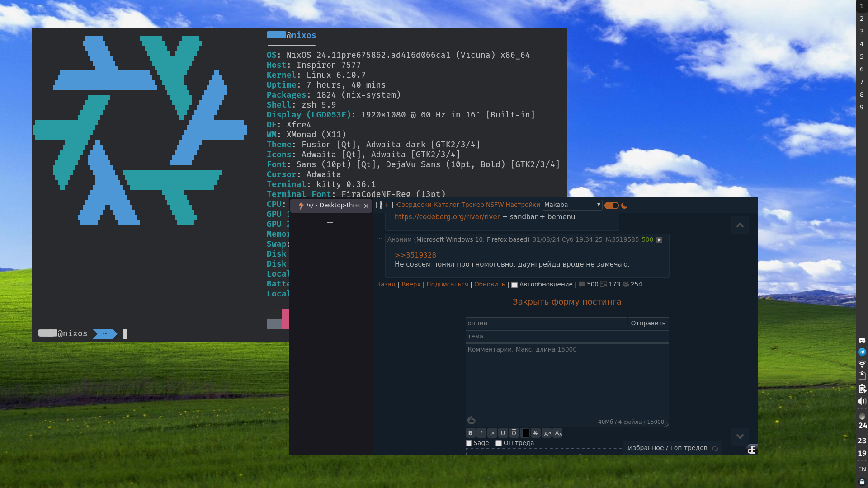Click the black spoiler button in the formatting bar
Screen dimensions: 868x488
click(525, 433)
